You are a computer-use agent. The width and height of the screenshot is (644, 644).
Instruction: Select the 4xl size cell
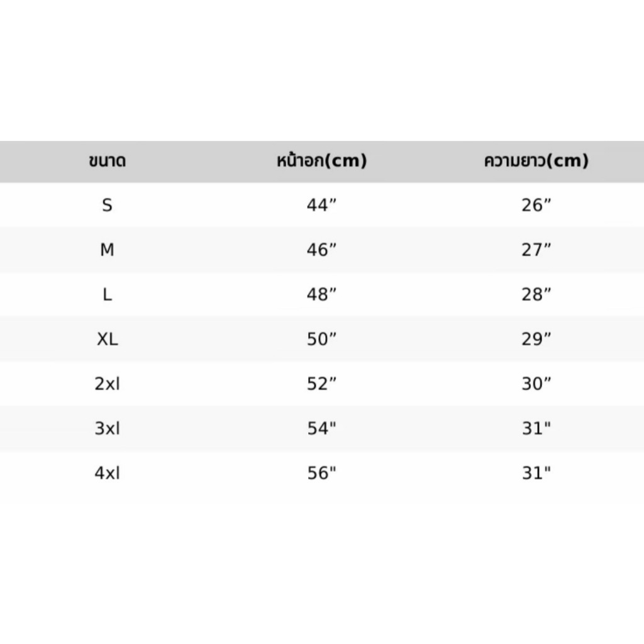[x=107, y=473]
